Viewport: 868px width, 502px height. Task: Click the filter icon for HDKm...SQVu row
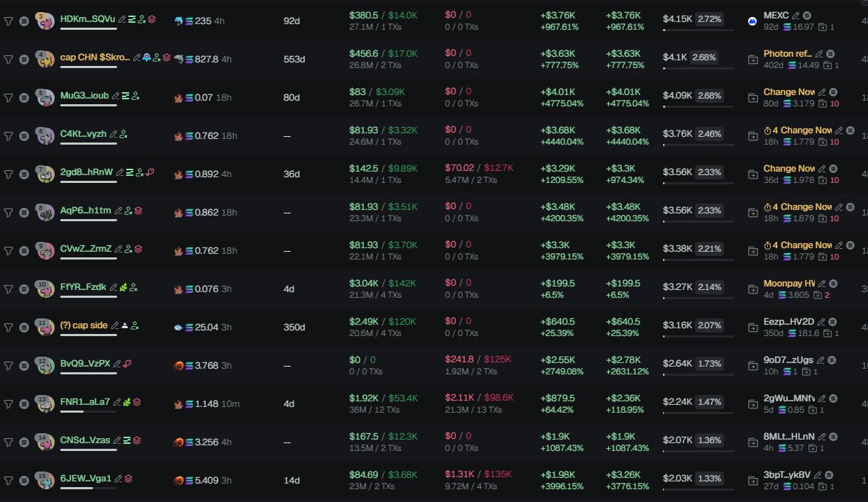[x=9, y=21]
